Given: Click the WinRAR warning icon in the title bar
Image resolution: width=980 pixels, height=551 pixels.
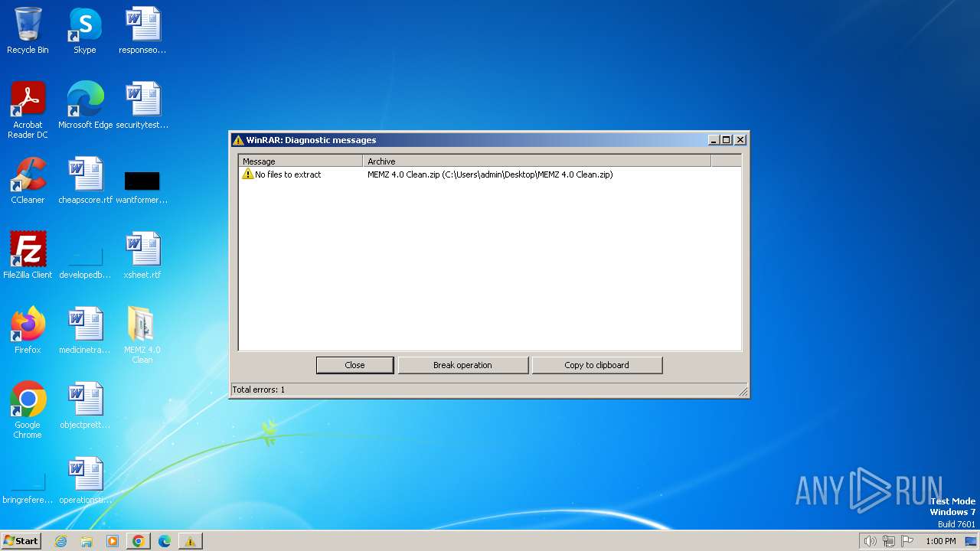Looking at the screenshot, I should point(238,140).
